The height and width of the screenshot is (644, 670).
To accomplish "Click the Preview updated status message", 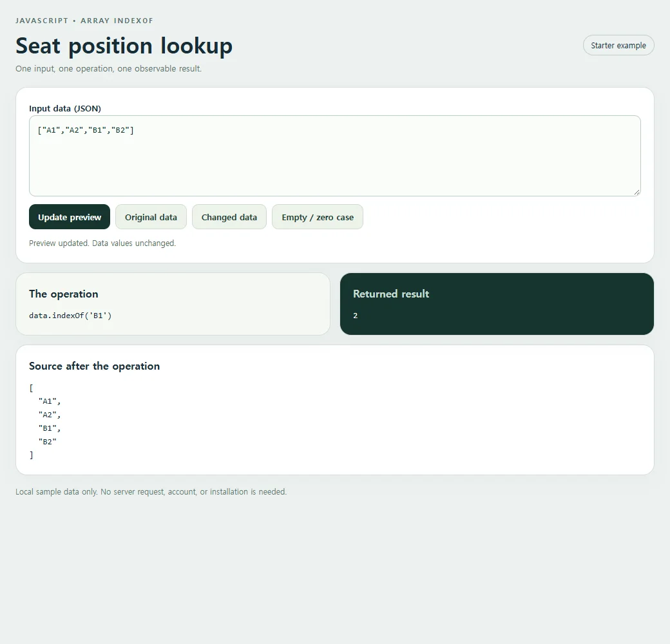I will click(x=102, y=243).
